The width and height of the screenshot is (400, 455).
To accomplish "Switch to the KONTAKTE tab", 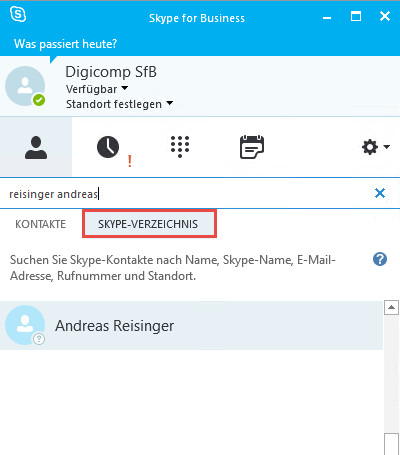I will point(41,224).
